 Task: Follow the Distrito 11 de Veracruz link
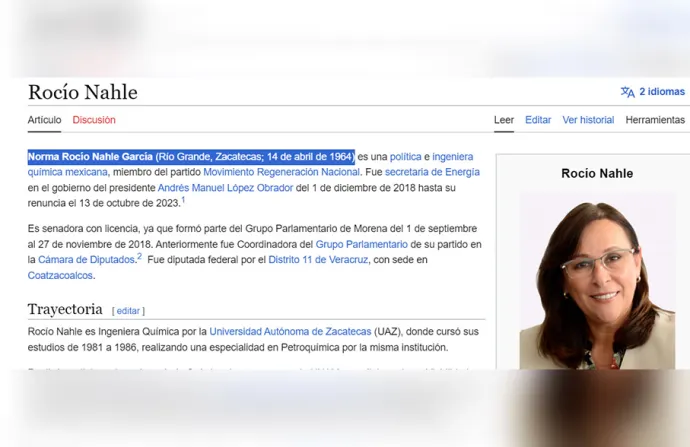point(312,260)
